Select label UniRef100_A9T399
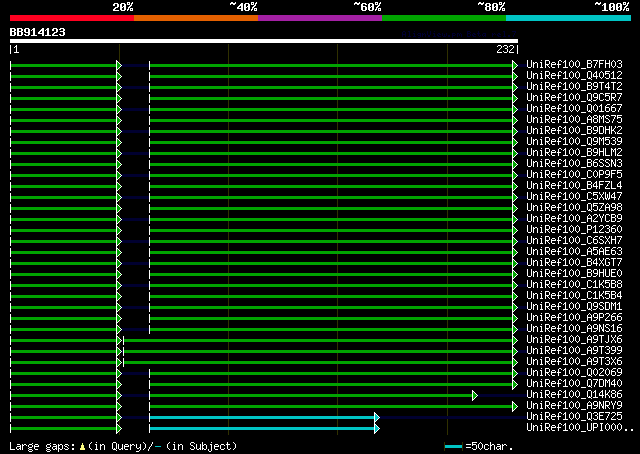 (574, 351)
